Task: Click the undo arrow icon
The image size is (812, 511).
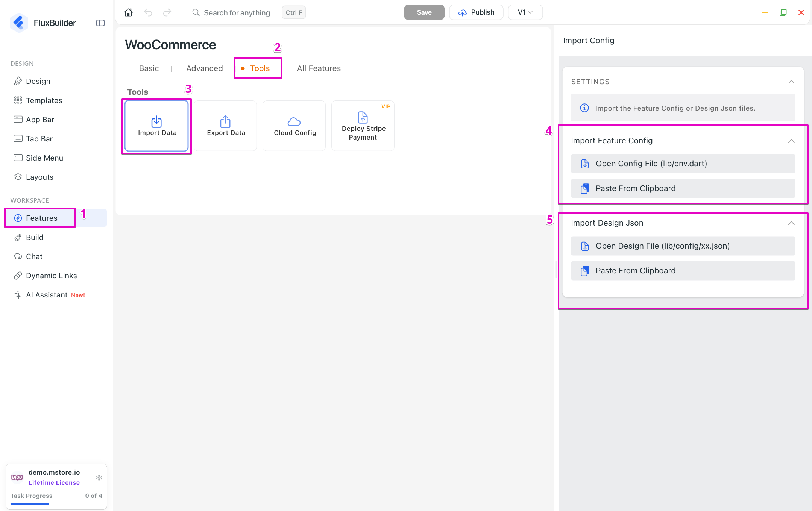Action: tap(148, 12)
